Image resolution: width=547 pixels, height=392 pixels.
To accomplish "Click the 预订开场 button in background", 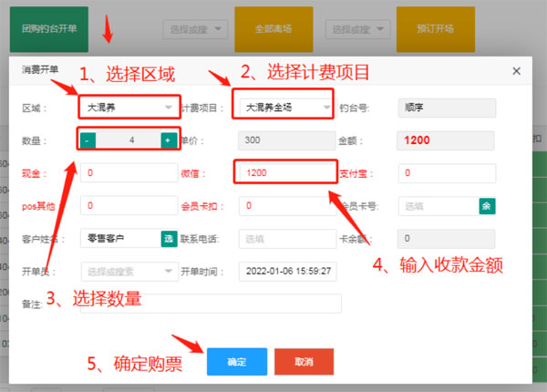I will click(436, 29).
